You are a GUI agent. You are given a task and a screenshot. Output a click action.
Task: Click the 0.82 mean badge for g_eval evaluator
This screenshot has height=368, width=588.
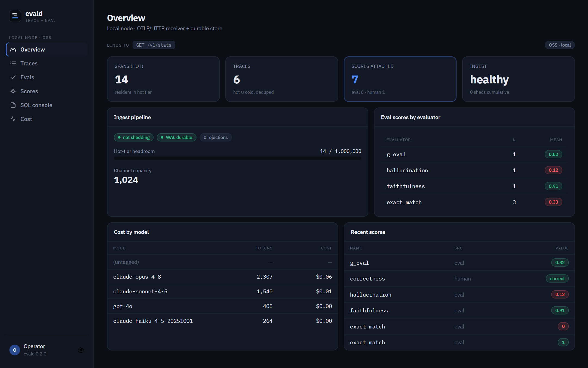click(553, 154)
